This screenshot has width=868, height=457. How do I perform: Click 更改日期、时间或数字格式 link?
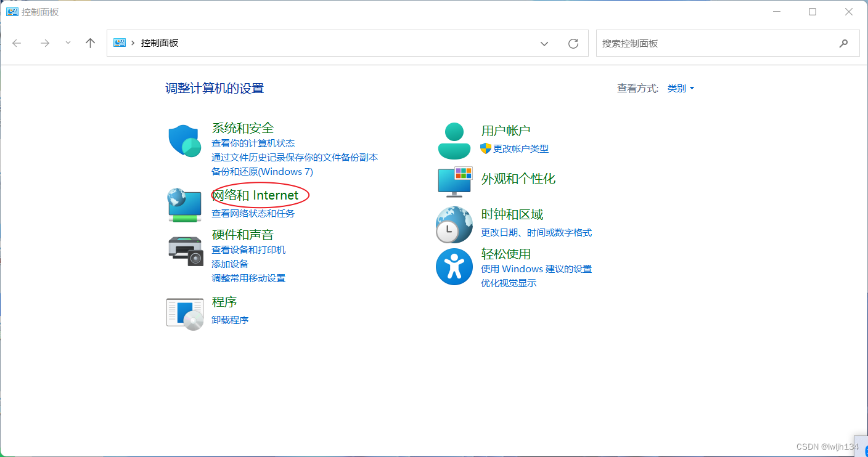pos(536,233)
